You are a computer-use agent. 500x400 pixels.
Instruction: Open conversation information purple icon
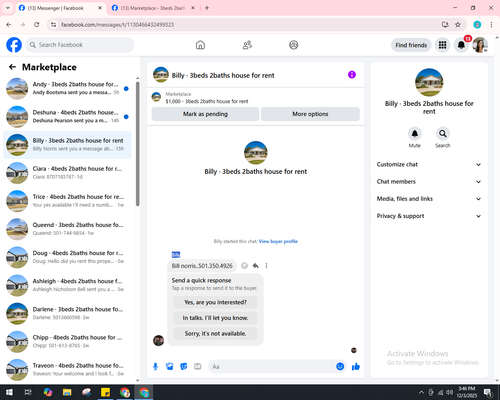tap(352, 75)
